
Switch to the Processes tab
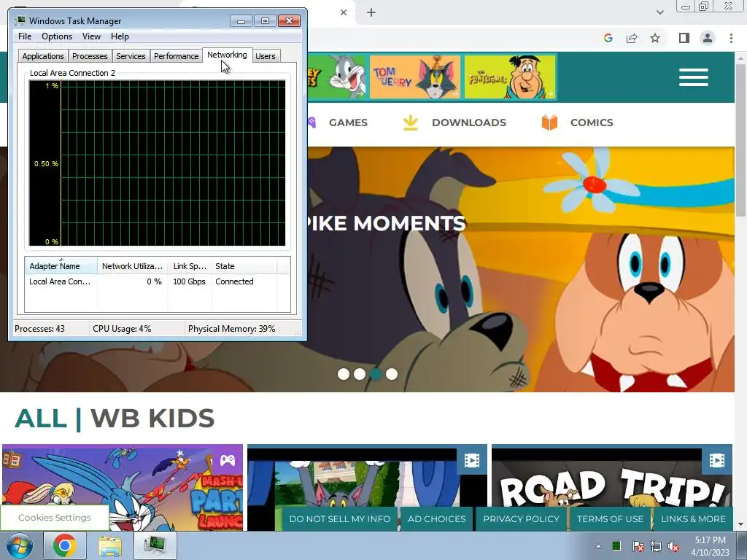point(90,56)
